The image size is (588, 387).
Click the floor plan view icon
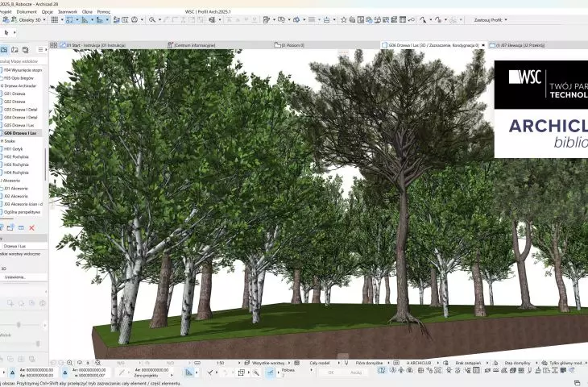click(125, 20)
